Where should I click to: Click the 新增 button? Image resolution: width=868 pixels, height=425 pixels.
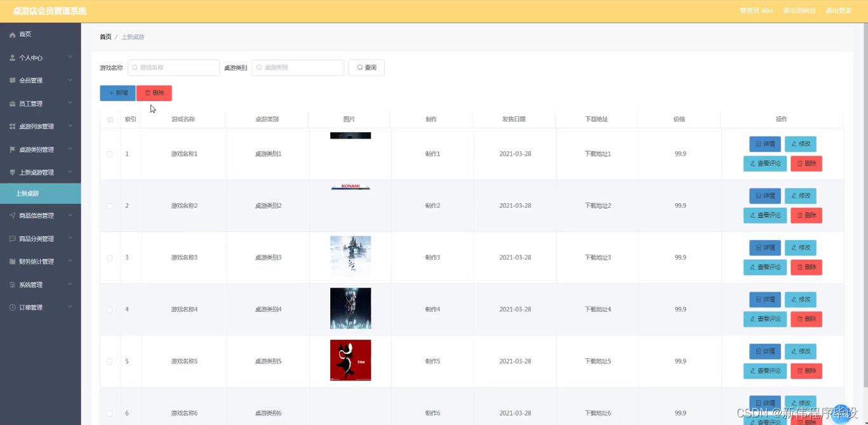pyautogui.click(x=117, y=93)
